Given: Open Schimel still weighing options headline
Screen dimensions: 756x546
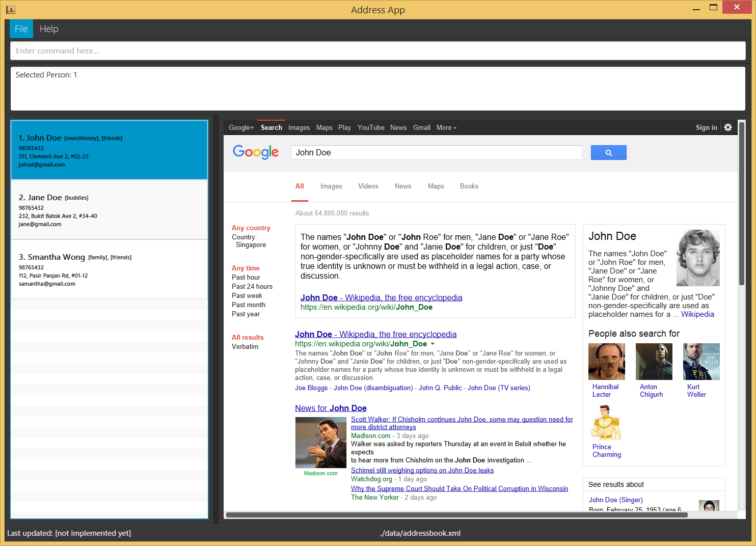Looking at the screenshot, I should tap(422, 471).
